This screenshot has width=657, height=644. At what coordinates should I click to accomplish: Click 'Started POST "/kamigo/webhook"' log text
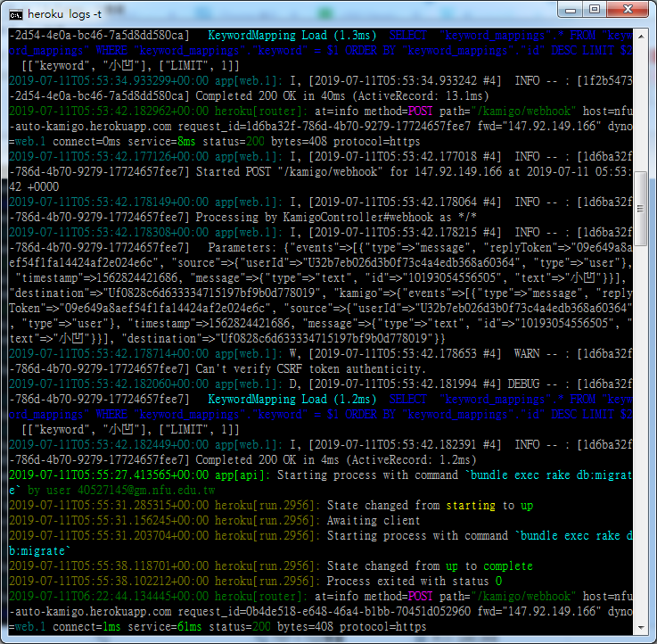289,172
